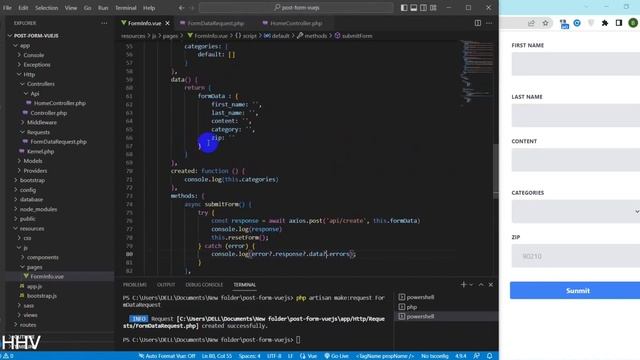Image resolution: width=640 pixels, height=360 pixels.
Task: Expand the Exceptions folder
Action: click(37, 64)
